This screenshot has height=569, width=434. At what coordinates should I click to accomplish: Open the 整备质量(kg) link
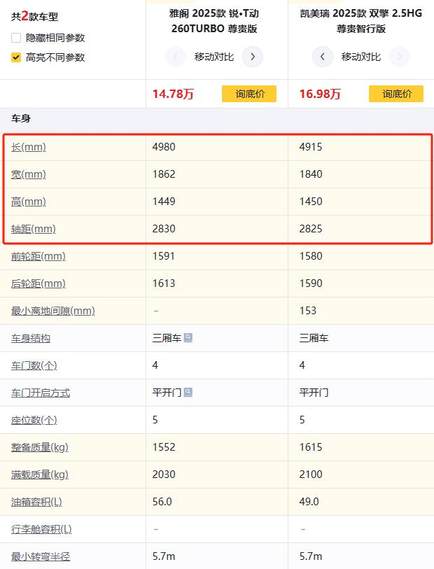(x=40, y=447)
